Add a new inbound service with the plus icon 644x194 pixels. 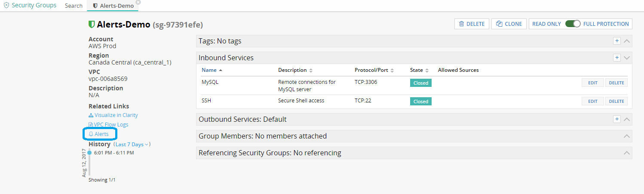[616, 58]
